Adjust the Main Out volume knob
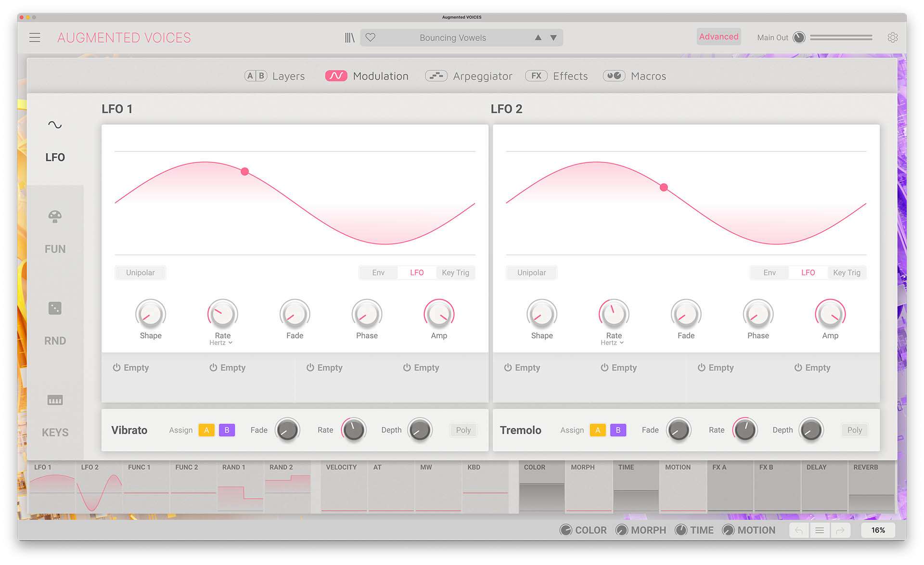Image resolution: width=924 pixels, height=565 pixels. (799, 38)
